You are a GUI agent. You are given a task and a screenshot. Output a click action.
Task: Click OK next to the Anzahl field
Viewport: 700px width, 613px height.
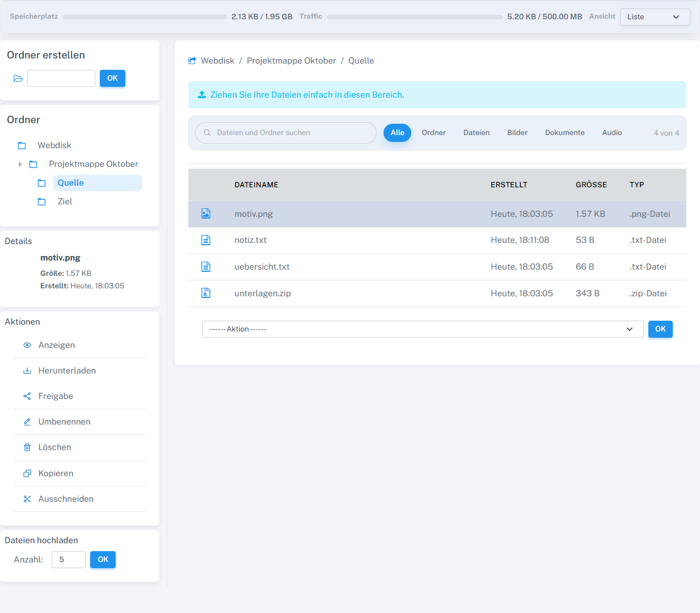tap(103, 560)
